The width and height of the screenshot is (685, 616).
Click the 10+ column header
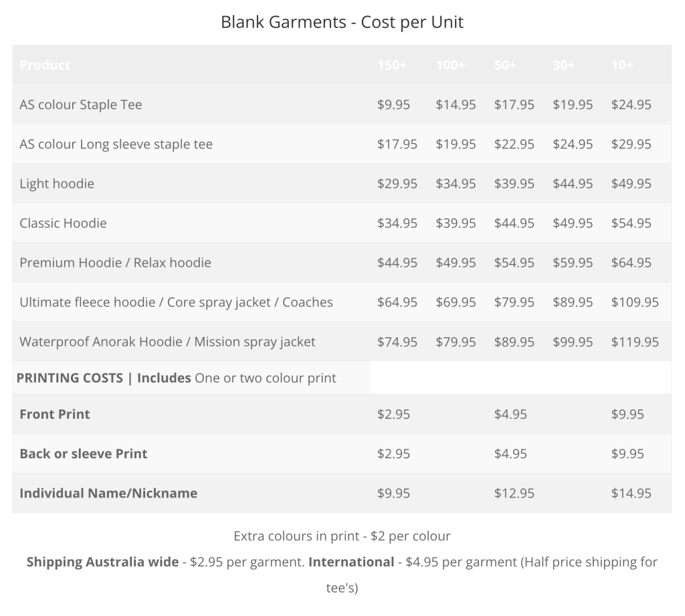[622, 65]
